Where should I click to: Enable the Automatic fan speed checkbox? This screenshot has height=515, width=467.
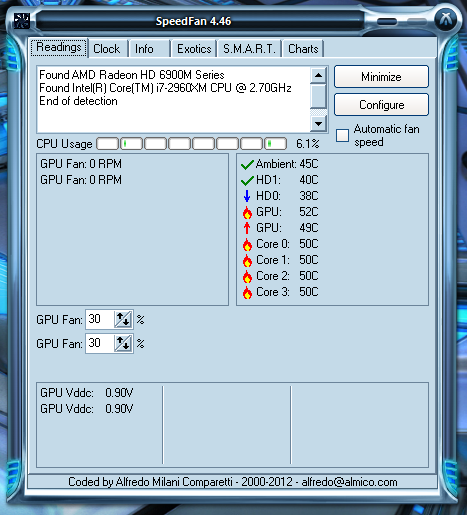[x=342, y=135]
